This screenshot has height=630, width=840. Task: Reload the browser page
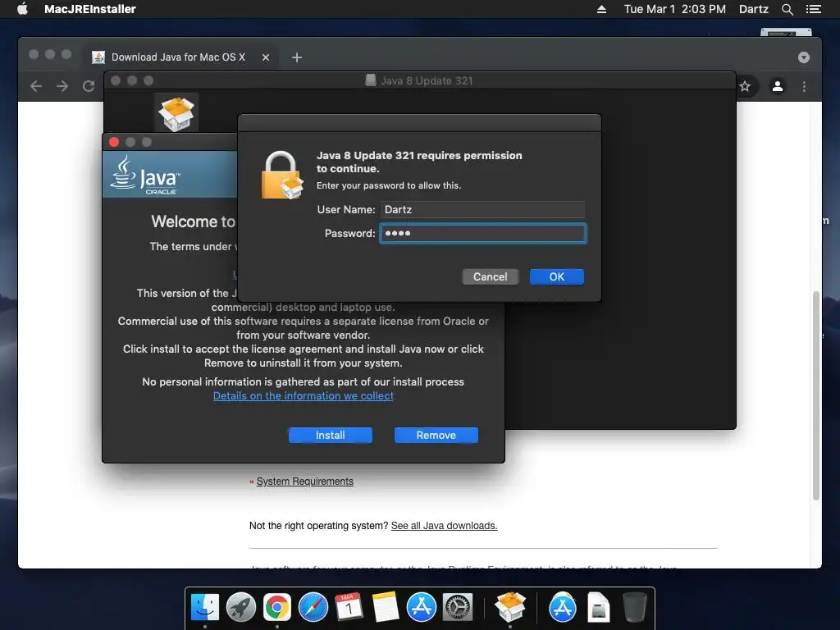coord(89,86)
